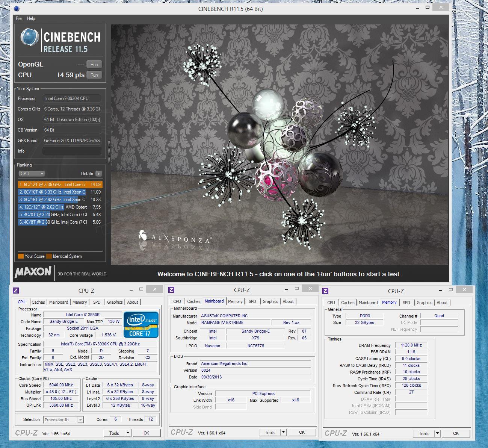Click the Core Voltage 1.536 V value

click(x=108, y=335)
